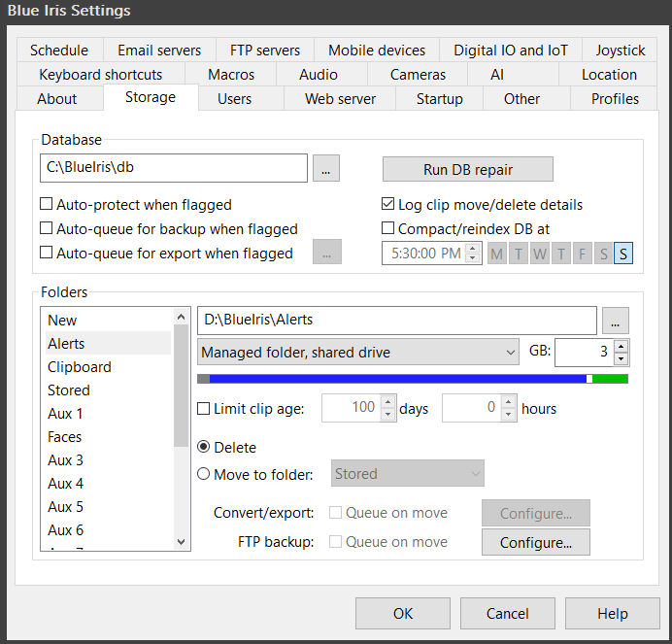The height and width of the screenshot is (644, 672).
Task: Select Alerts folder in list
Action: [x=108, y=343]
